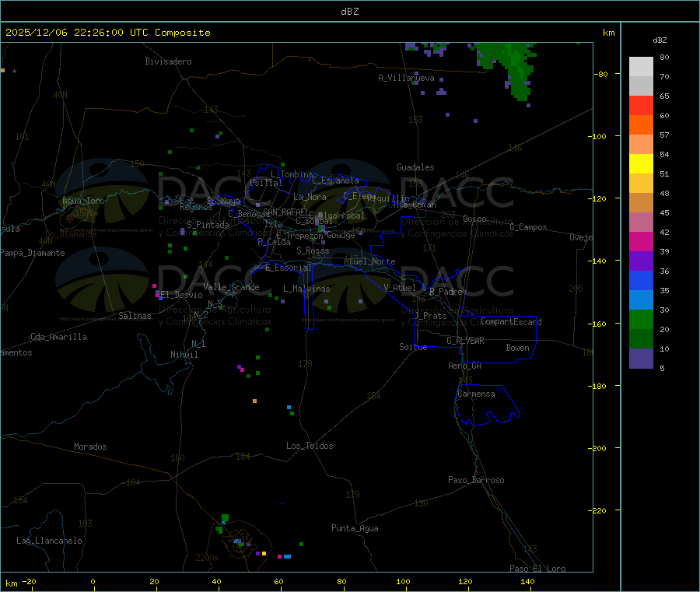
Task: Click the 'A_Villanueva' map label
Action: [406, 78]
